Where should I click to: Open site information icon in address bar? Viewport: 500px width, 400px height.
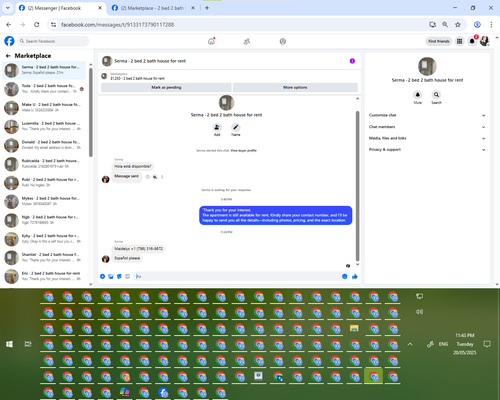53,25
